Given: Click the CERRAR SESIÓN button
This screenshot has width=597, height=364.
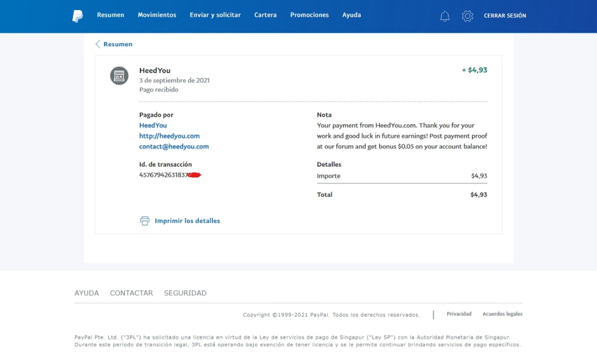Looking at the screenshot, I should pos(505,16).
